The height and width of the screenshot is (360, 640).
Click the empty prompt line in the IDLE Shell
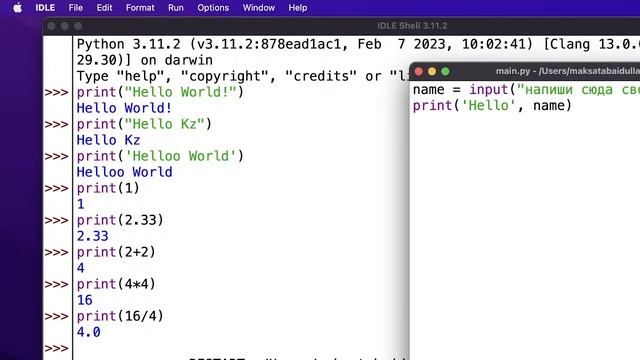241,348
